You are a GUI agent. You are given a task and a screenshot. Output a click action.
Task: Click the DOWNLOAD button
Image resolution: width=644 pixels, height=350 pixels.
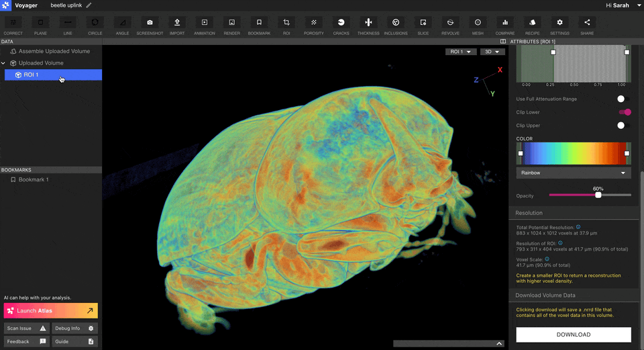click(574, 335)
